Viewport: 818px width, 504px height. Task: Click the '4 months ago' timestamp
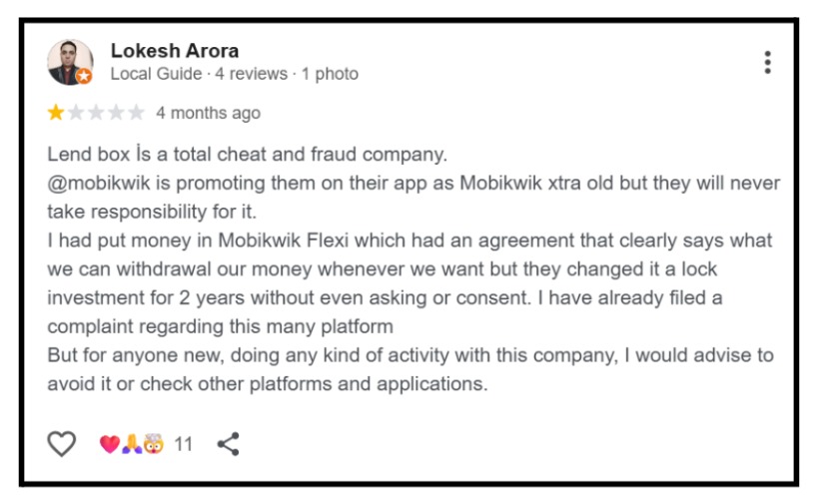[208, 113]
